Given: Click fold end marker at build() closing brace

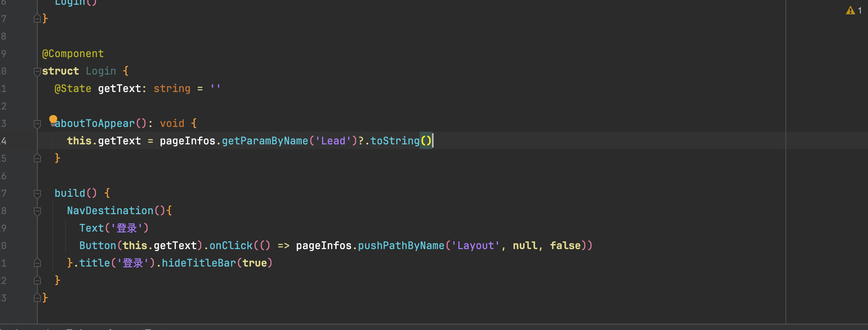Looking at the screenshot, I should 37,280.
